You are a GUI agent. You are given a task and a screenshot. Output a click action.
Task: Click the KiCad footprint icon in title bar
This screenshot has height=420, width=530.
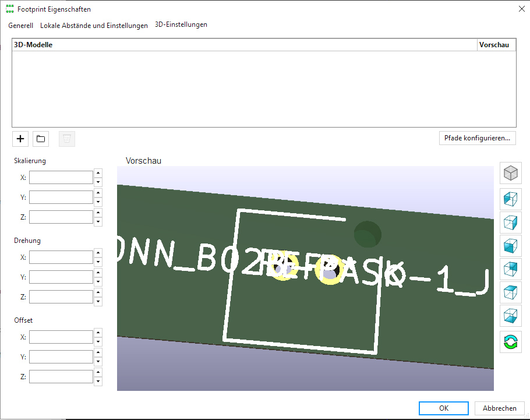tap(10, 9)
